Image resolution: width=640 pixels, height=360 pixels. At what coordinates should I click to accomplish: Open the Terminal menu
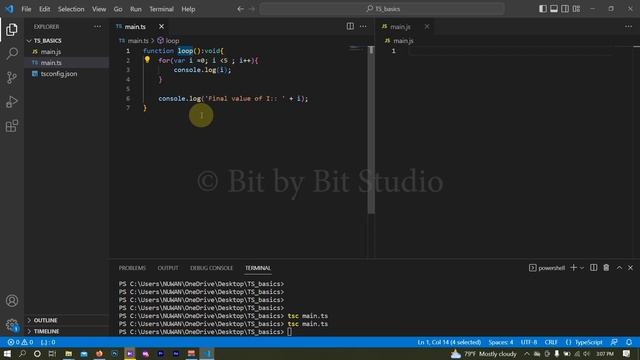pyautogui.click(x=161, y=9)
